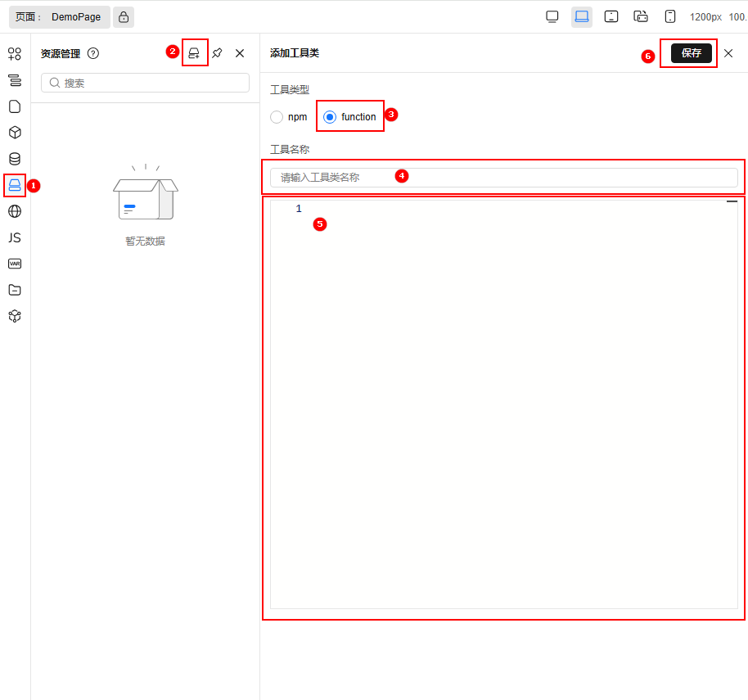Open the outline tree panel icon

pos(14,80)
